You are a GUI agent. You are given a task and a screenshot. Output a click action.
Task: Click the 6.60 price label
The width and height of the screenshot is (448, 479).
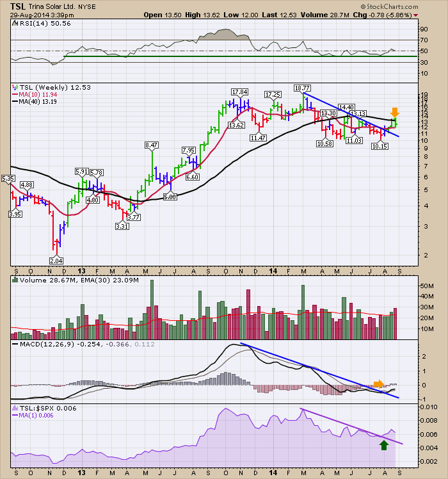click(193, 177)
